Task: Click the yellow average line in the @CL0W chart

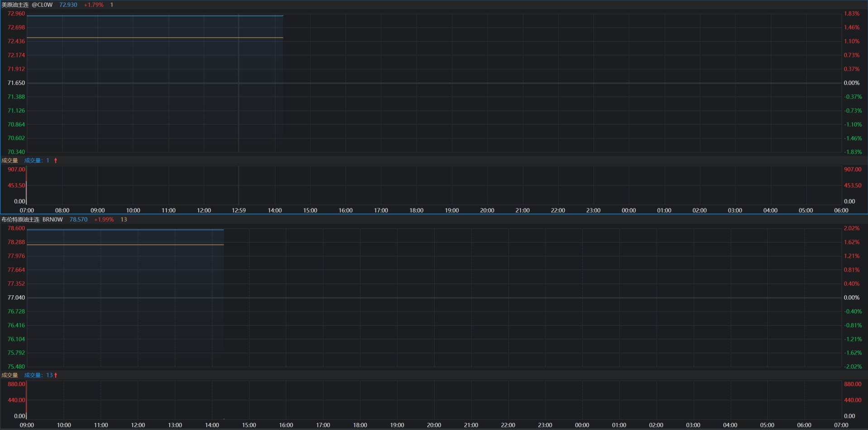Action: pos(155,38)
